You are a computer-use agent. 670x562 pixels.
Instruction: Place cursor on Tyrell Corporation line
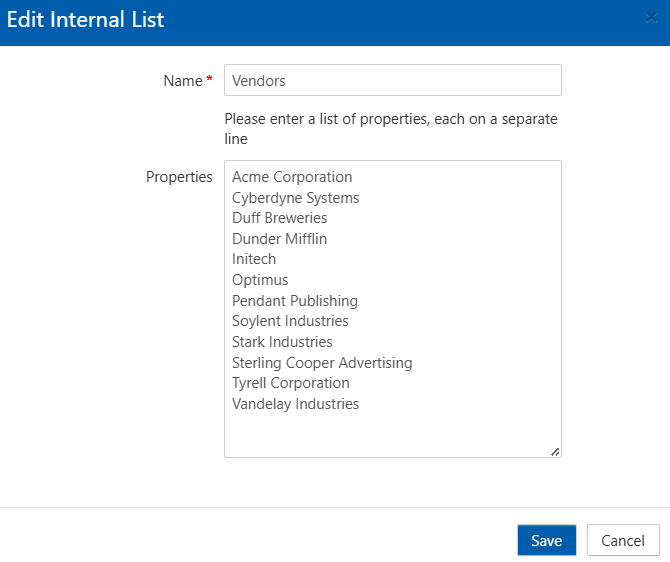coord(290,383)
